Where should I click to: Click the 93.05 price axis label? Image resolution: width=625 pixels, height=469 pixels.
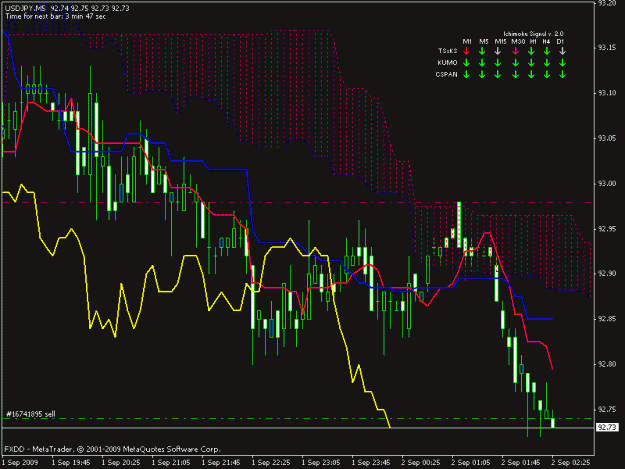(x=607, y=138)
